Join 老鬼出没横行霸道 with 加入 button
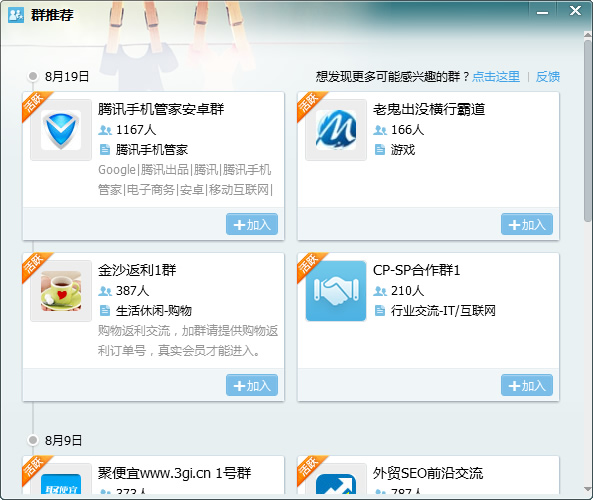 pos(527,224)
